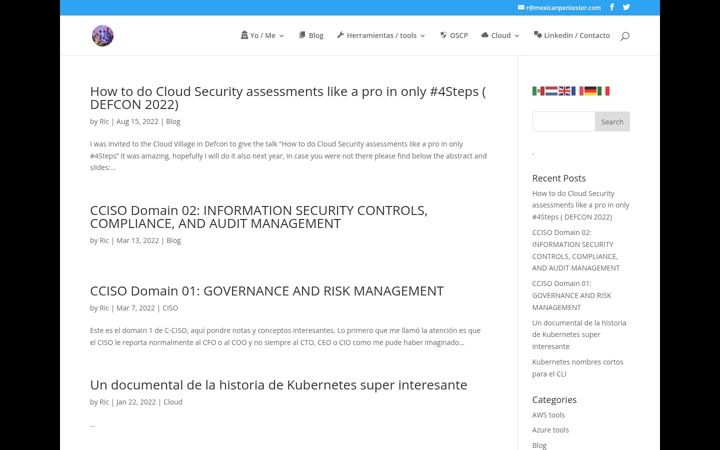Image resolution: width=720 pixels, height=450 pixels.
Task: Switch language with Mexican flag
Action: pyautogui.click(x=538, y=91)
